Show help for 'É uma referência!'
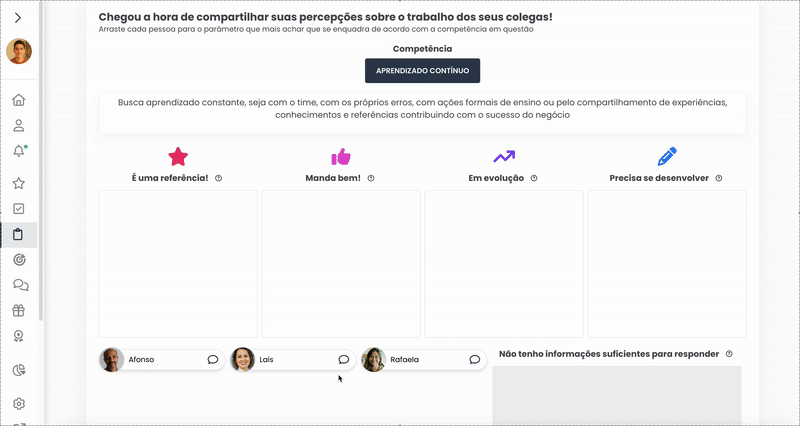 point(218,178)
